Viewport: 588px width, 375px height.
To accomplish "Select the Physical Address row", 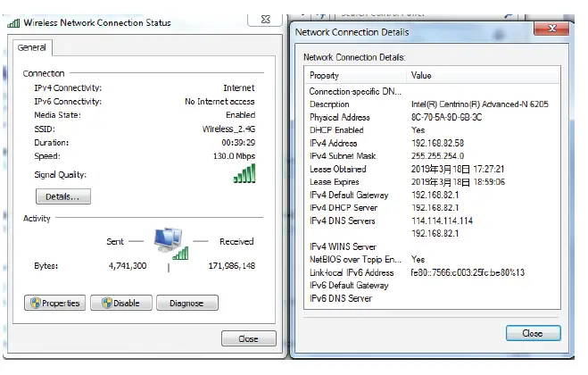I will click(x=432, y=117).
